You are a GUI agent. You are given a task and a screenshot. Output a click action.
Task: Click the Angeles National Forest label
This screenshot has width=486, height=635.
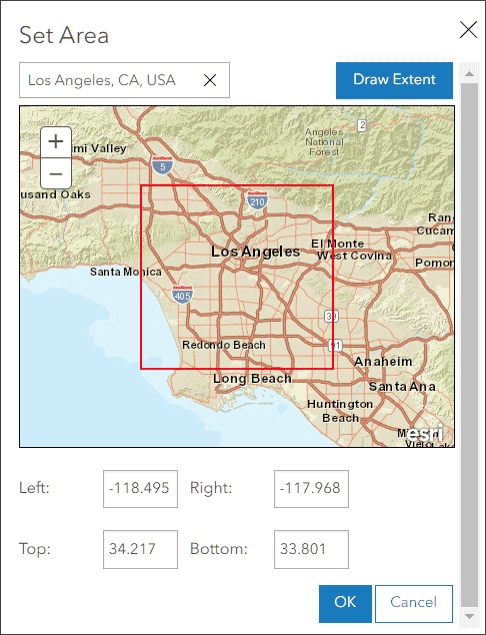(324, 142)
